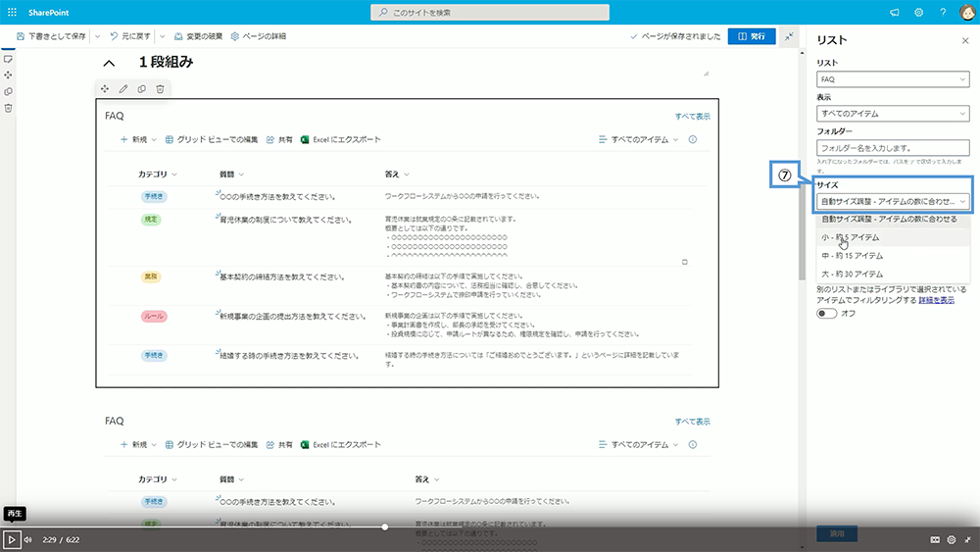
Task: Click 結婚する時の手続き方法 question
Action: click(x=289, y=356)
